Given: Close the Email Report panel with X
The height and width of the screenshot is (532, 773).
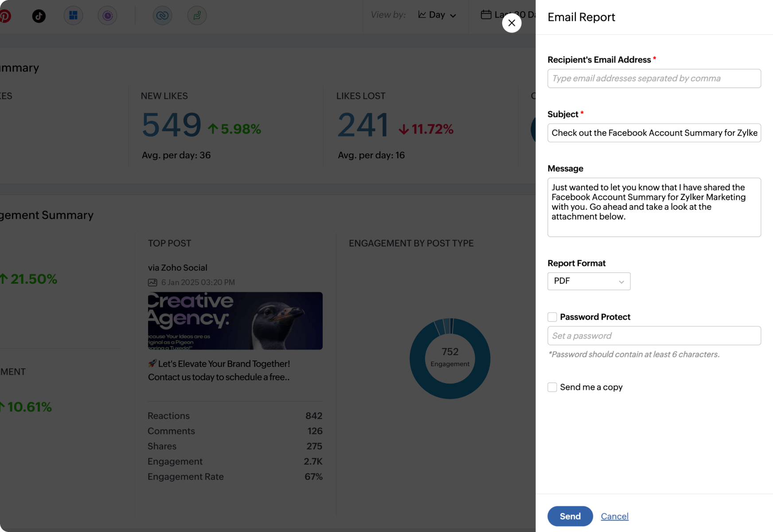Looking at the screenshot, I should click(511, 23).
